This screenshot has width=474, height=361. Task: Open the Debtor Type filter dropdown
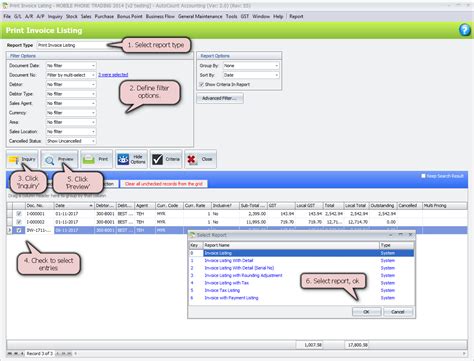point(93,94)
